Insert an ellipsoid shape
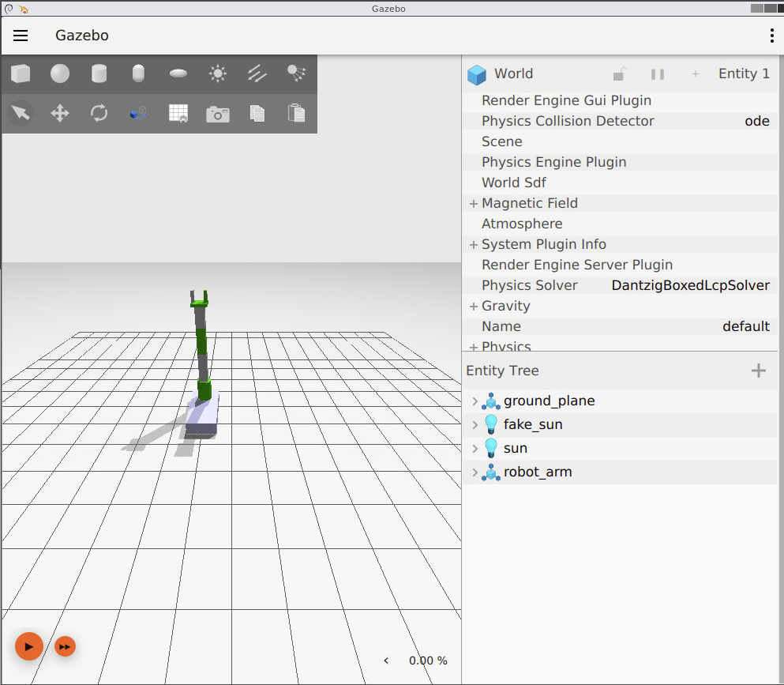784x685 pixels. pyautogui.click(x=178, y=73)
